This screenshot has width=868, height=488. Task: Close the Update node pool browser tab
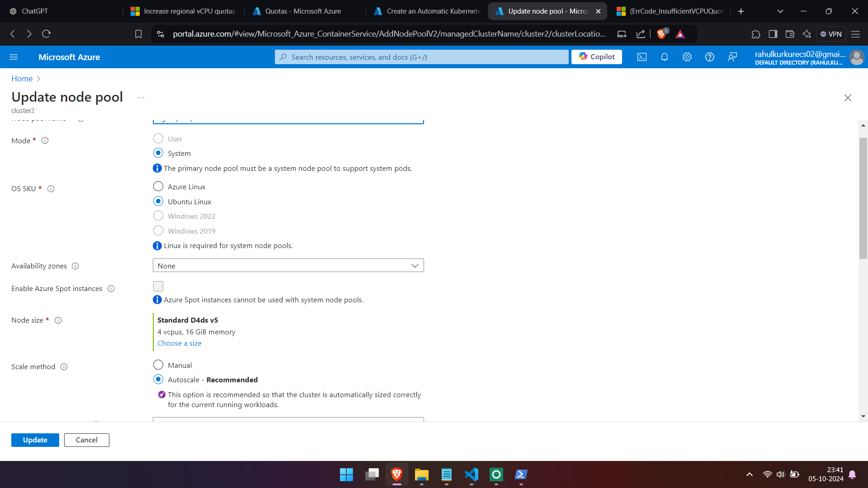click(x=598, y=11)
